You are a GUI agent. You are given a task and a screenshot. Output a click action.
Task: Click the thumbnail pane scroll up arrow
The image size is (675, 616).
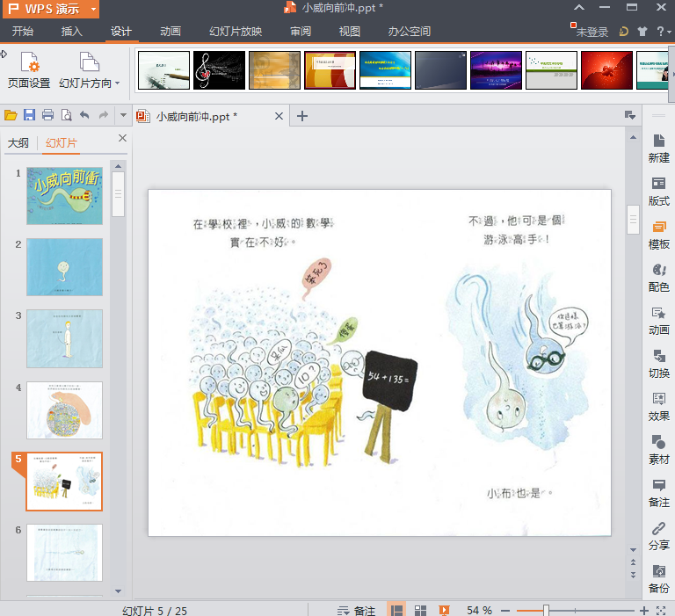click(118, 166)
